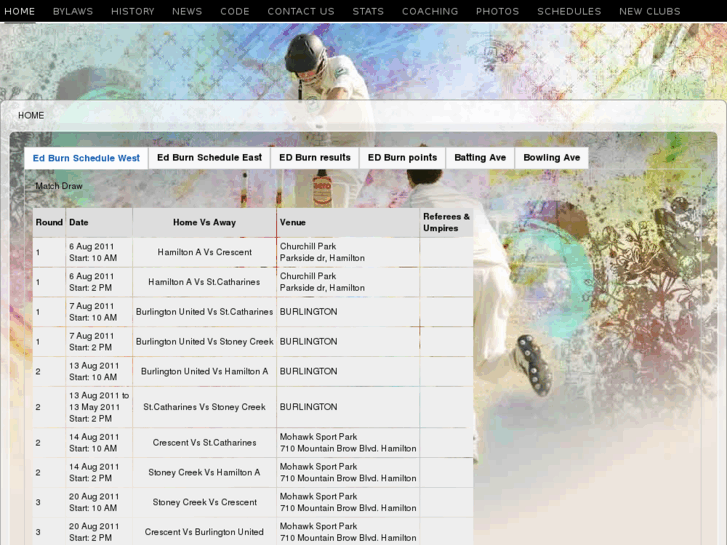The width and height of the screenshot is (727, 545).
Task: Go to the BYLAWS page
Action: [73, 11]
